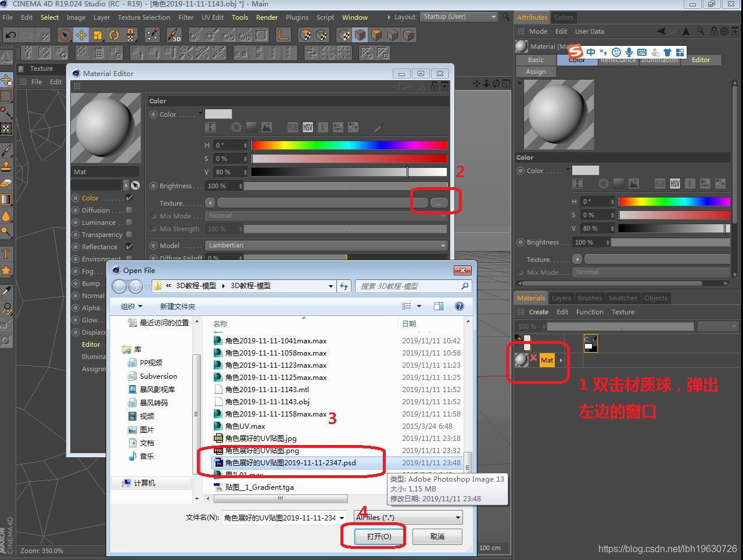Click Brightness radio in Attributes panel

(x=521, y=242)
